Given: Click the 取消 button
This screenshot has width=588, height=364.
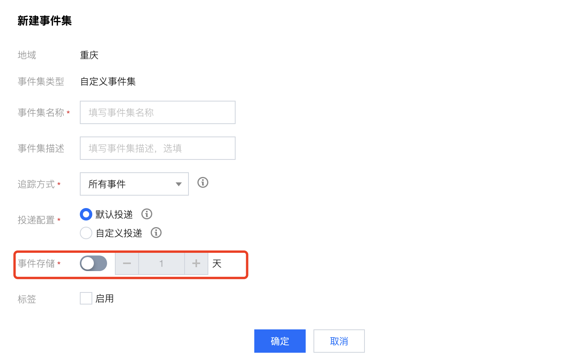Looking at the screenshot, I should 339,341.
